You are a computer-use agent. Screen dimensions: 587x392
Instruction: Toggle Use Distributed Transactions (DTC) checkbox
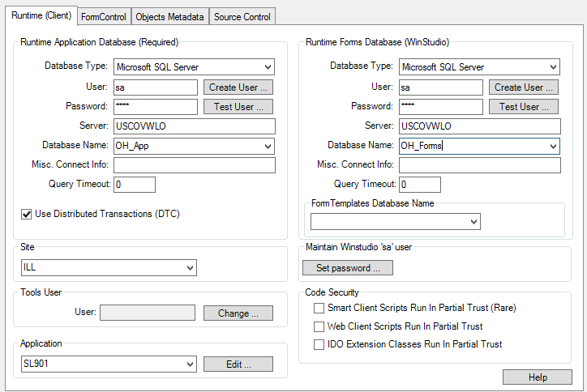pyautogui.click(x=26, y=214)
